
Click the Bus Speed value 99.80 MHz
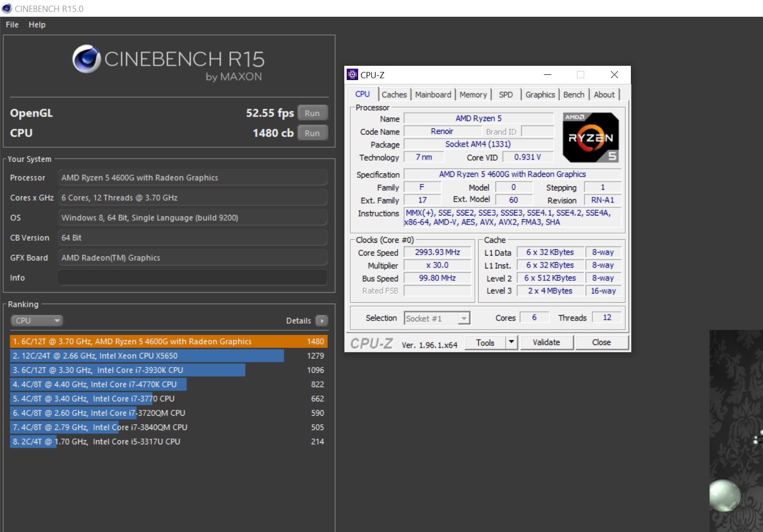coord(437,278)
